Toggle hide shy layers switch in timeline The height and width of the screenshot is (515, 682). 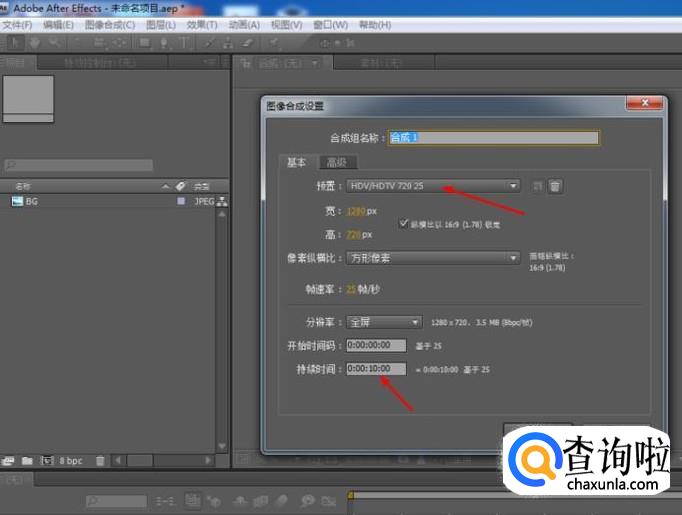tap(240, 501)
